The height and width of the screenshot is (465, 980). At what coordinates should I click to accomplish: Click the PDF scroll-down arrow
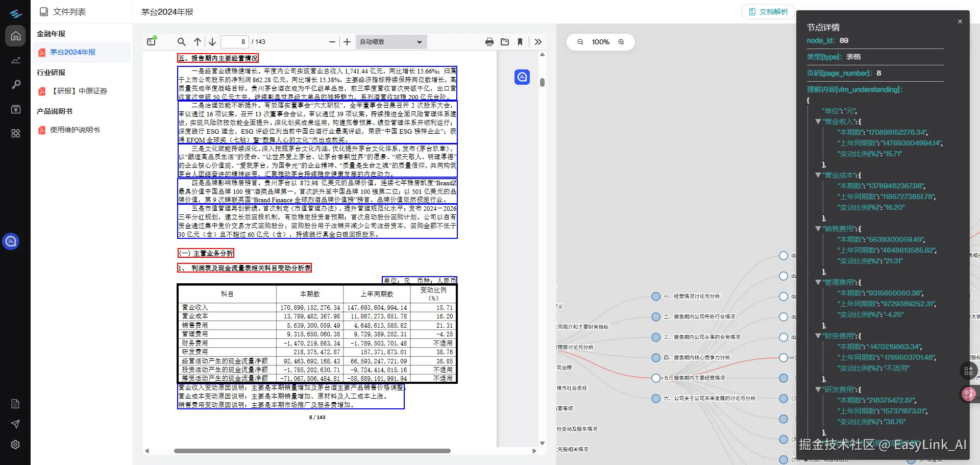point(542,443)
